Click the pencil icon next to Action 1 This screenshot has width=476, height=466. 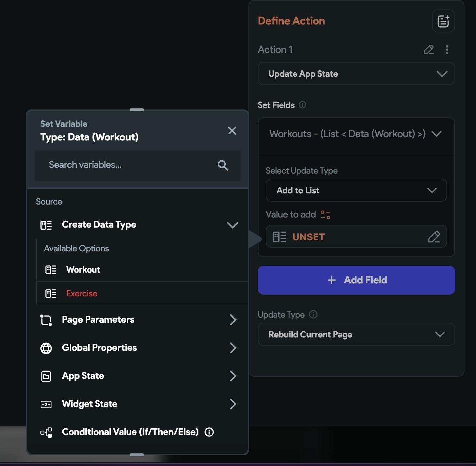pos(428,50)
